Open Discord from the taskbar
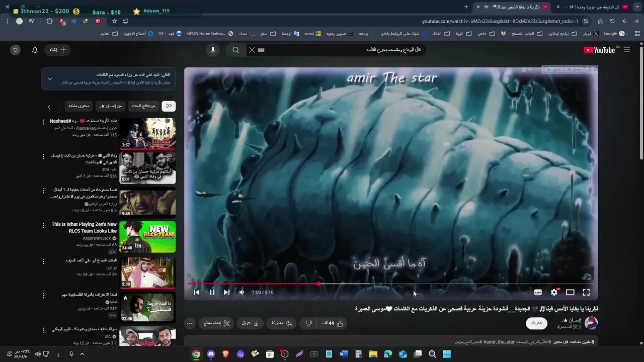This screenshot has width=644, height=362. 211,354
